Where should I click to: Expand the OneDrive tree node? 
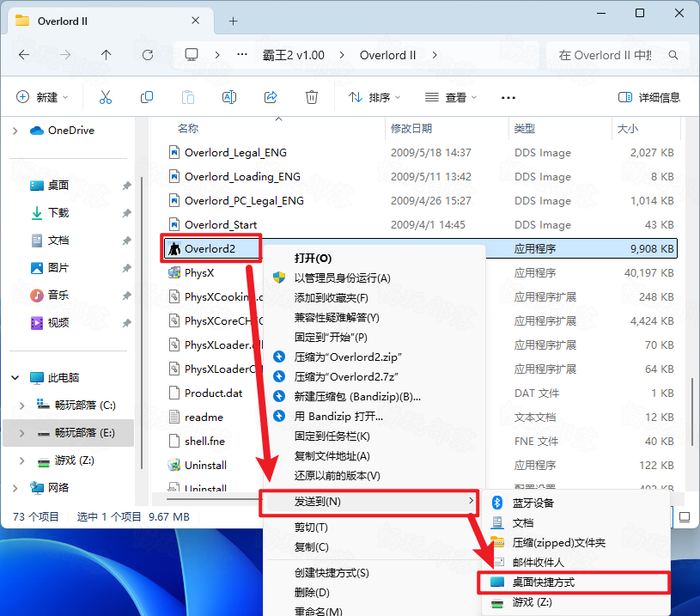[x=15, y=131]
